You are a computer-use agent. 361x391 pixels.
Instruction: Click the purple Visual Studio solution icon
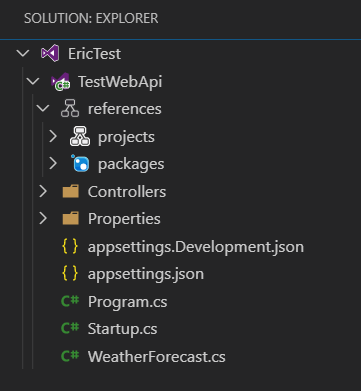(50, 53)
